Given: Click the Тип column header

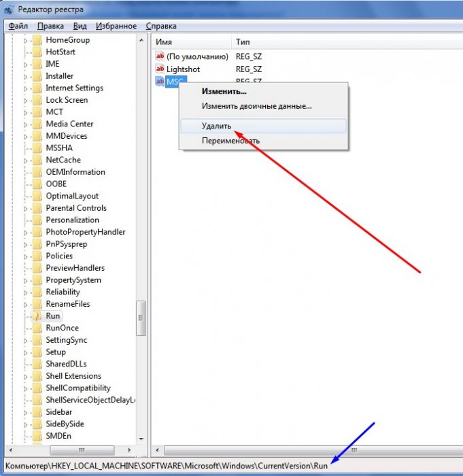Looking at the screenshot, I should 243,42.
